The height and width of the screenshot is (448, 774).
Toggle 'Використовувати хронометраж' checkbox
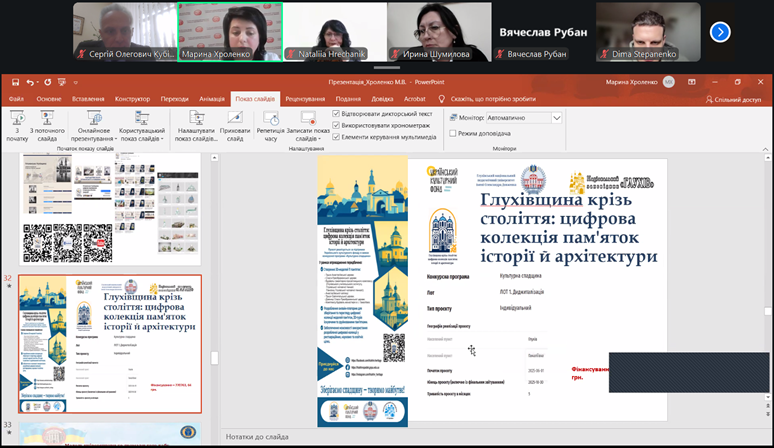coord(337,124)
